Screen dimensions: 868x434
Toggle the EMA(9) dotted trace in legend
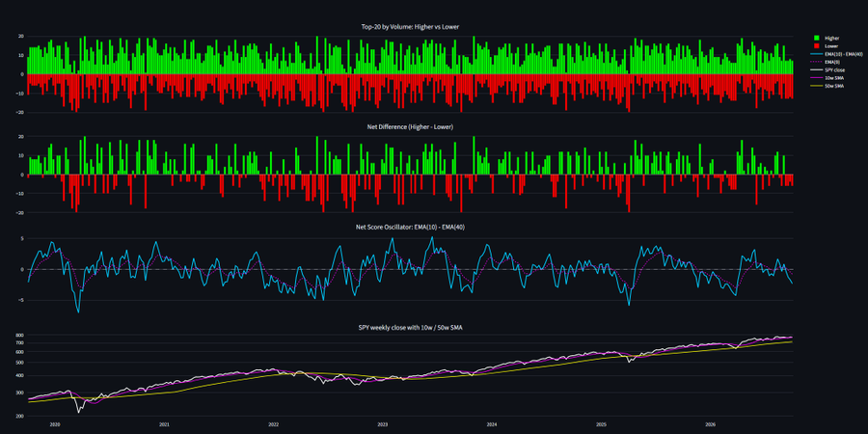click(x=825, y=62)
